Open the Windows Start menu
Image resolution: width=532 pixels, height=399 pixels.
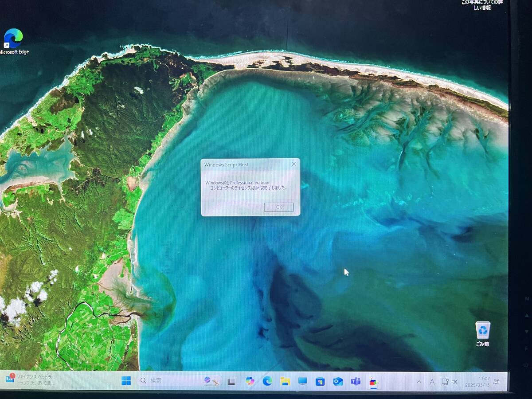126,381
